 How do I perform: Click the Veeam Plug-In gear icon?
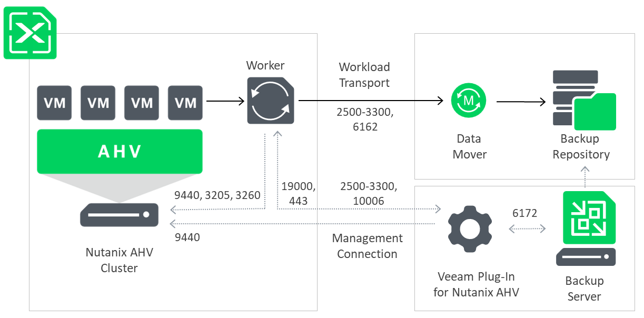click(470, 228)
